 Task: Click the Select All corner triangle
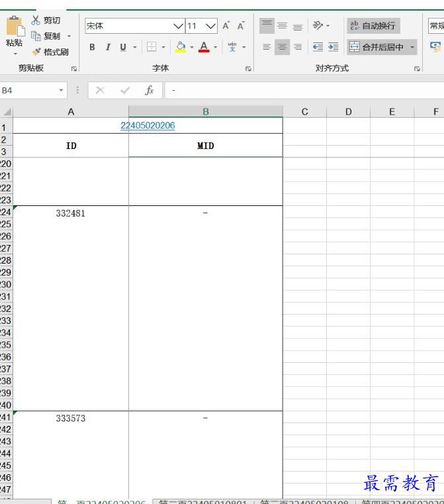pyautogui.click(x=7, y=111)
